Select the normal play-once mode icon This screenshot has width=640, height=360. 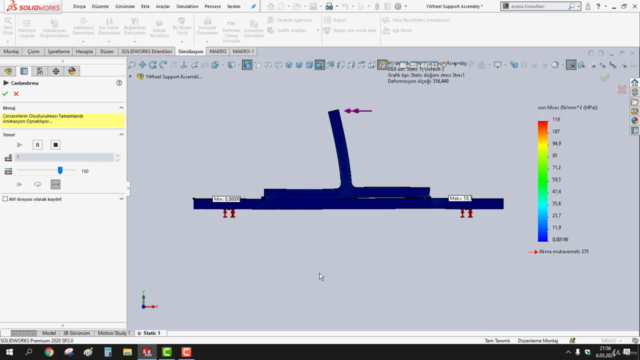19,184
